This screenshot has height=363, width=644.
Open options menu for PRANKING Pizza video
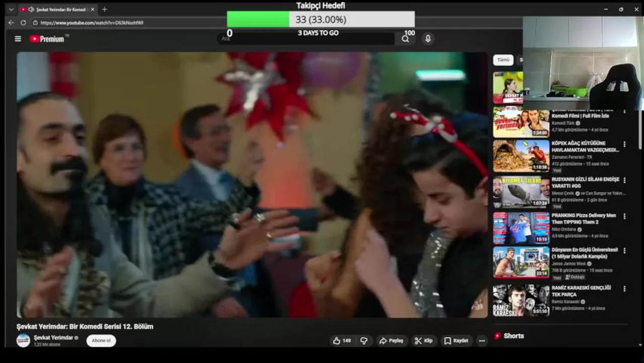pos(625,216)
